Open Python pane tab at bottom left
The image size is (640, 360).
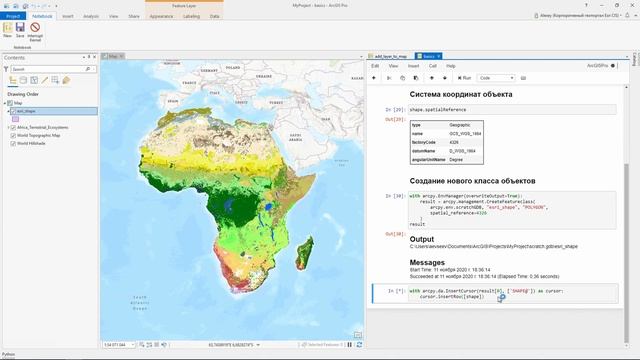pos(8,354)
